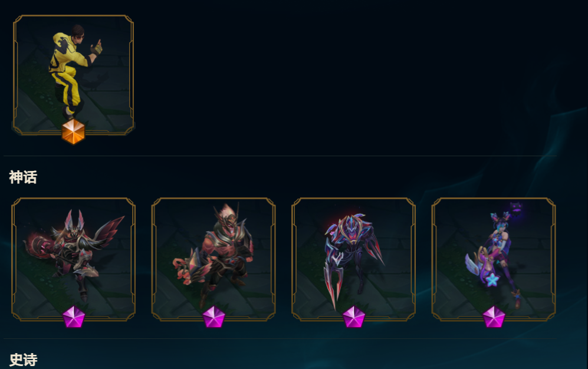Click the floating purple ghost above the girl
This screenshot has height=369, width=588.
point(517,208)
